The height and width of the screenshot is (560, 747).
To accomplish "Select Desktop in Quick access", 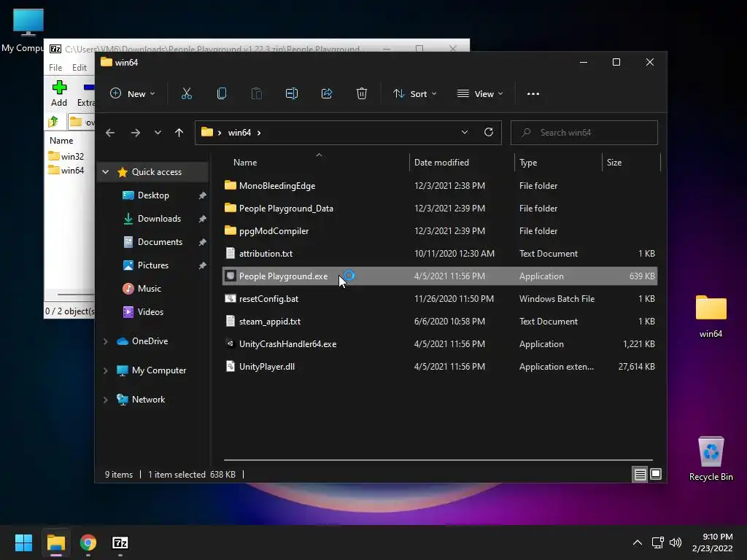I will click(153, 195).
